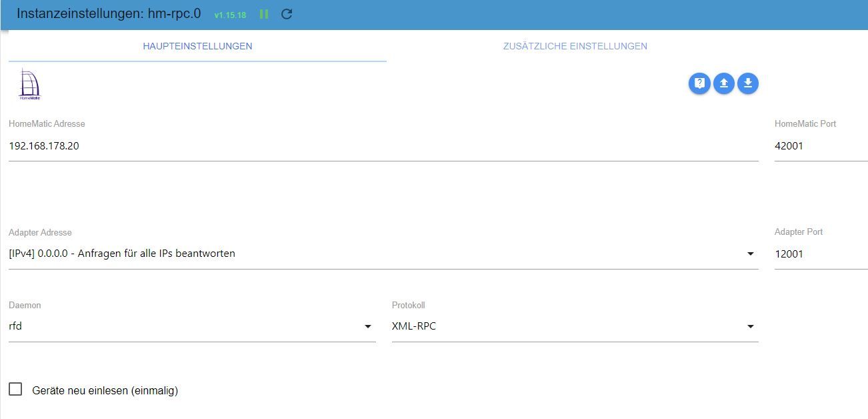Reload the instance with the refresh icon
Screen dimensions: 868x419
click(287, 14)
